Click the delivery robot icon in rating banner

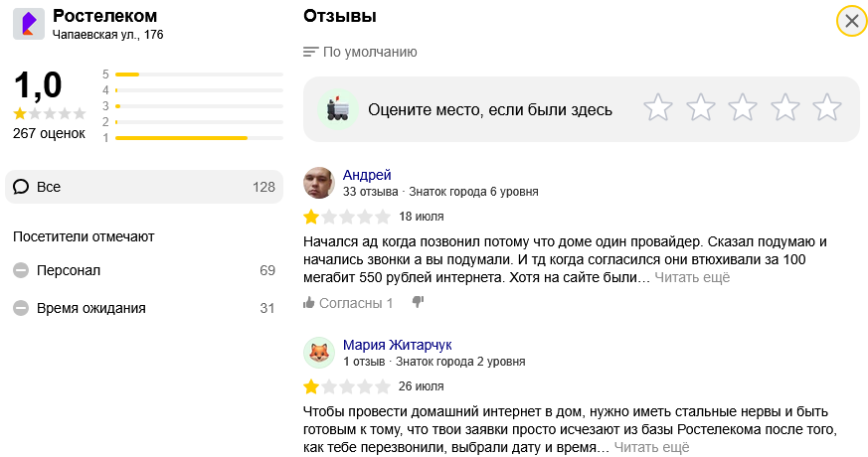point(338,109)
